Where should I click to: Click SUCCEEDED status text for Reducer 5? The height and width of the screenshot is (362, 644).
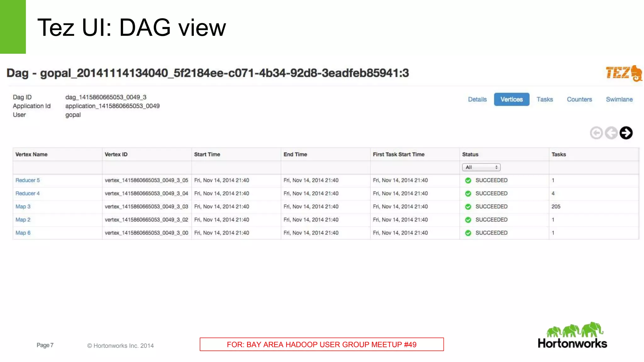(491, 180)
